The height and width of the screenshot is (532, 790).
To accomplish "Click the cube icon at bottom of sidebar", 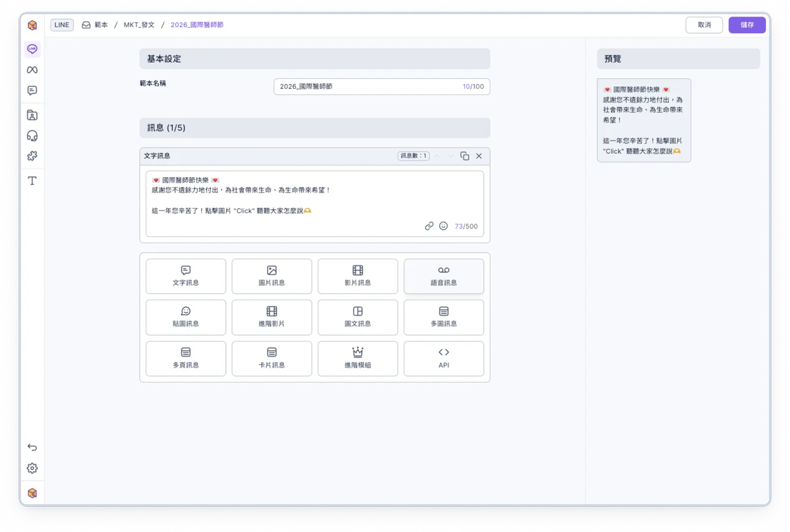I will [x=32, y=493].
